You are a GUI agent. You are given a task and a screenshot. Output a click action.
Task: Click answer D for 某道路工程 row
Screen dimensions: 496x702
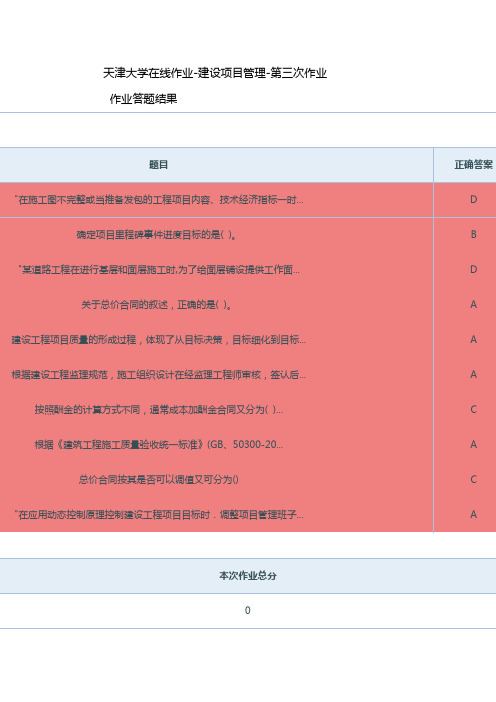pos(474,270)
